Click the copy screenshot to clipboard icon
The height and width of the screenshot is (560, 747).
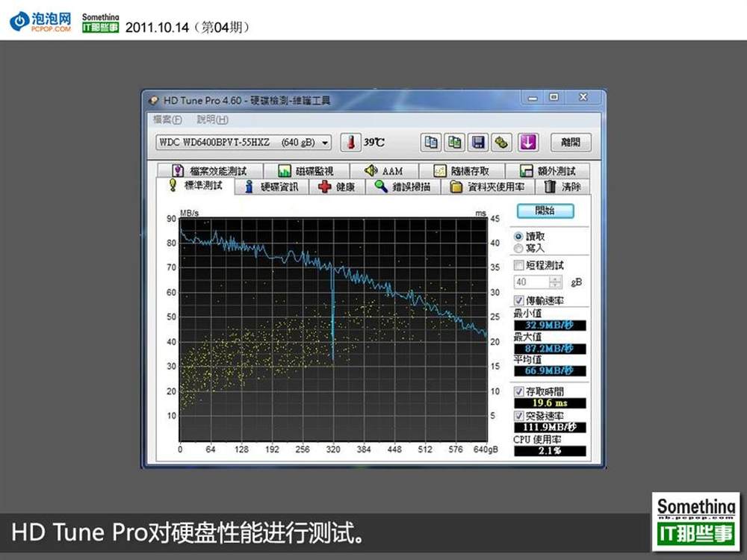454,143
